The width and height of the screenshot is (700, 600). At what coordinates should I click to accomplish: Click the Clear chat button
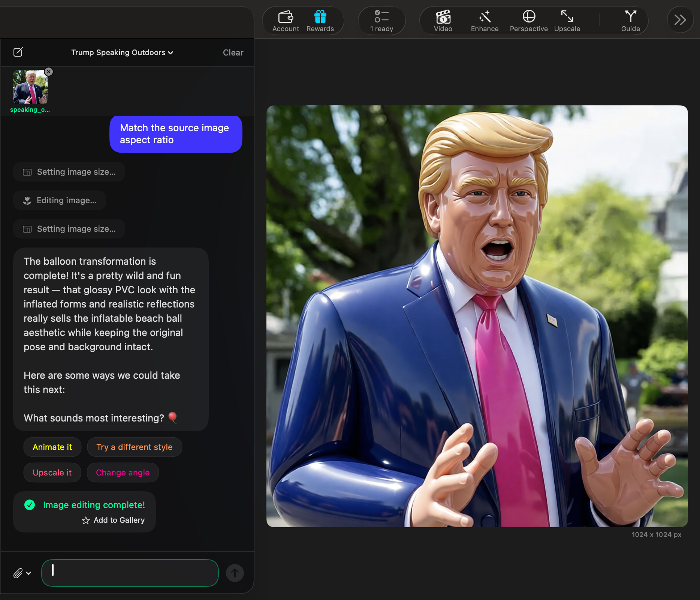pyautogui.click(x=233, y=52)
